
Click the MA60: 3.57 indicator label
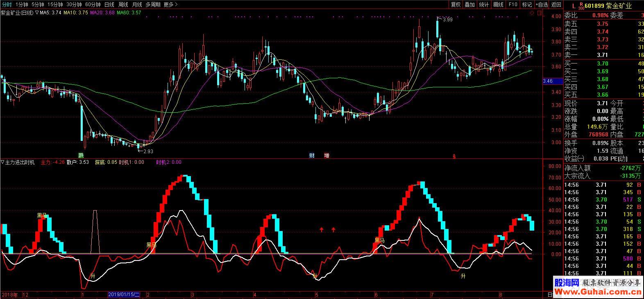(x=129, y=13)
